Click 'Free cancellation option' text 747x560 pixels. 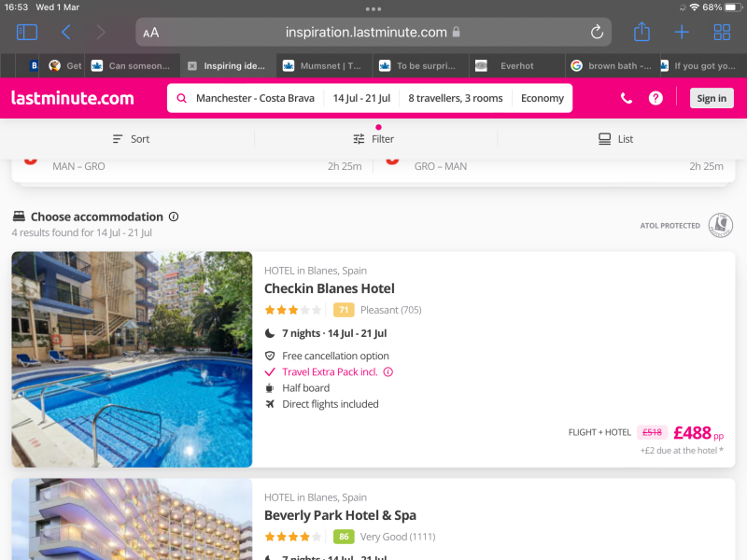pyautogui.click(x=335, y=356)
